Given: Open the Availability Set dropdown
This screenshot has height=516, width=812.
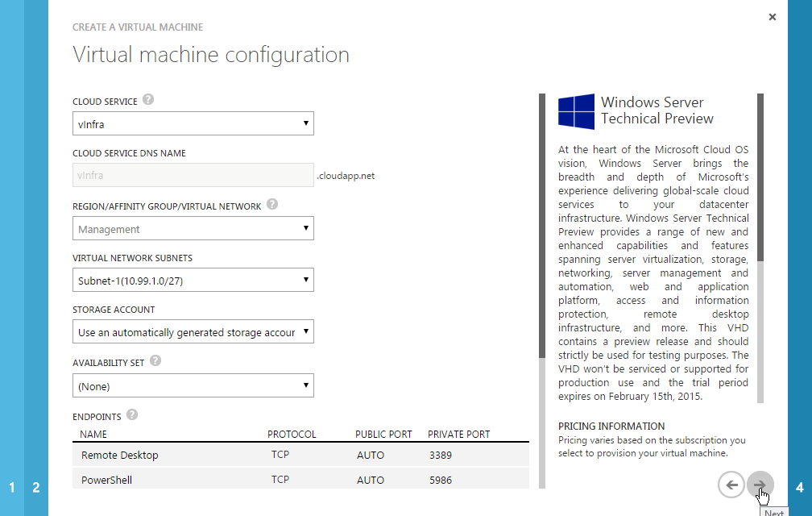Looking at the screenshot, I should [x=193, y=386].
